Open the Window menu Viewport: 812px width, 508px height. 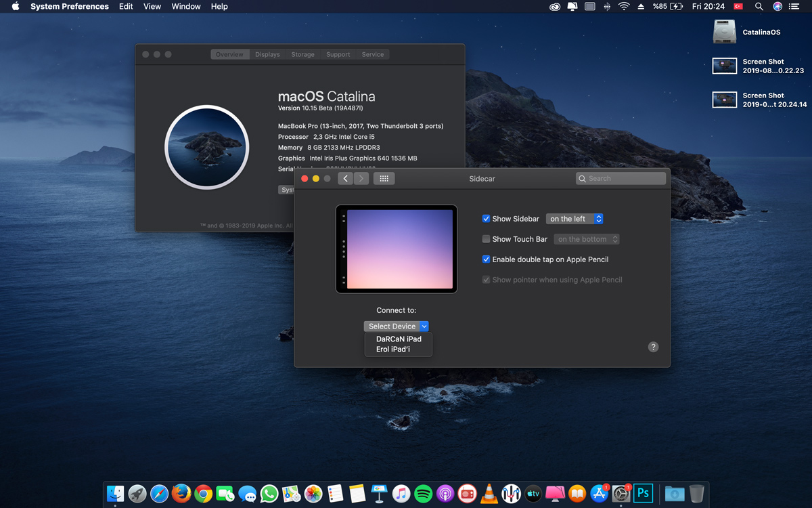coord(186,6)
